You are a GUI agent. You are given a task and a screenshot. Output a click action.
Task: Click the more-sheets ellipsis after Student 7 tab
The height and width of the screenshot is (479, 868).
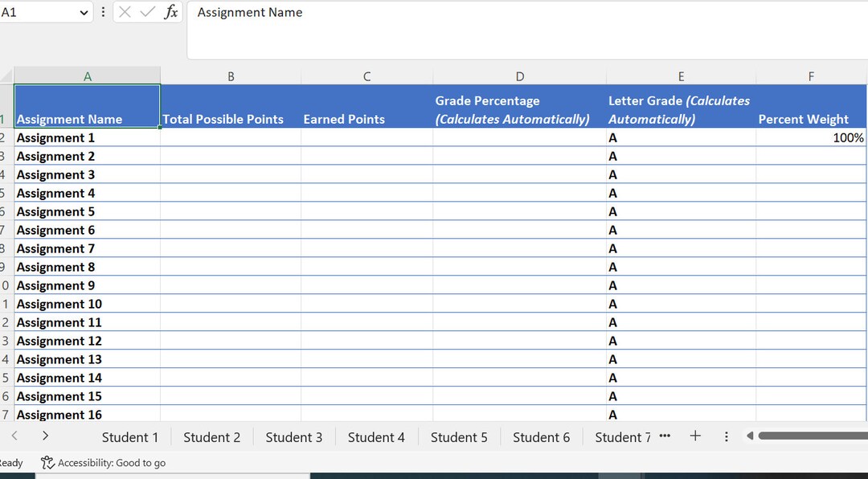pos(665,436)
